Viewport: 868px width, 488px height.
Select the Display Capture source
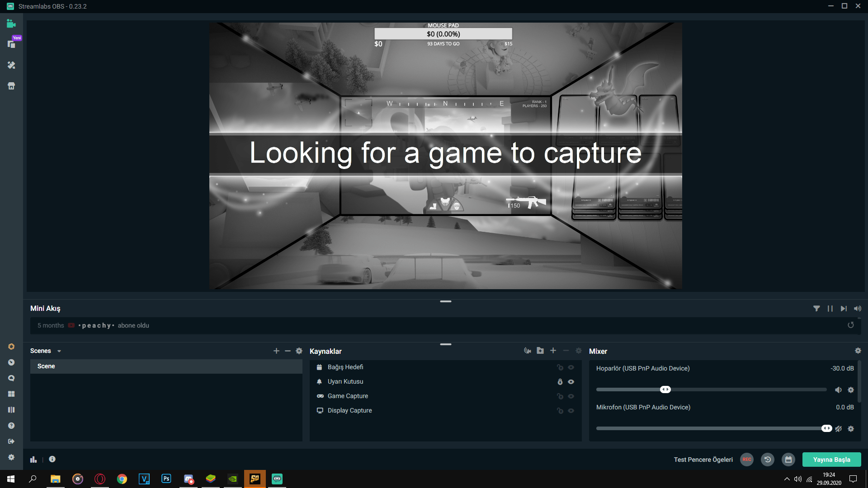[x=349, y=410]
